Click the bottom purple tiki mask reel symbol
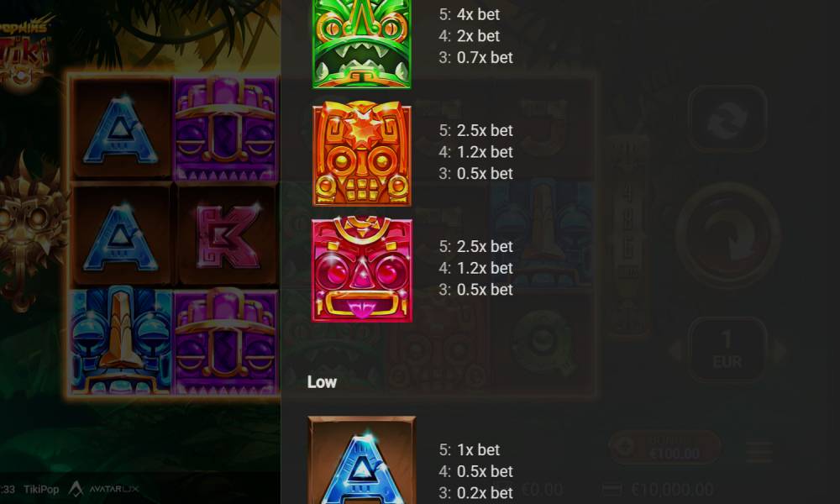Screen dimensions: 840x504 226,341
